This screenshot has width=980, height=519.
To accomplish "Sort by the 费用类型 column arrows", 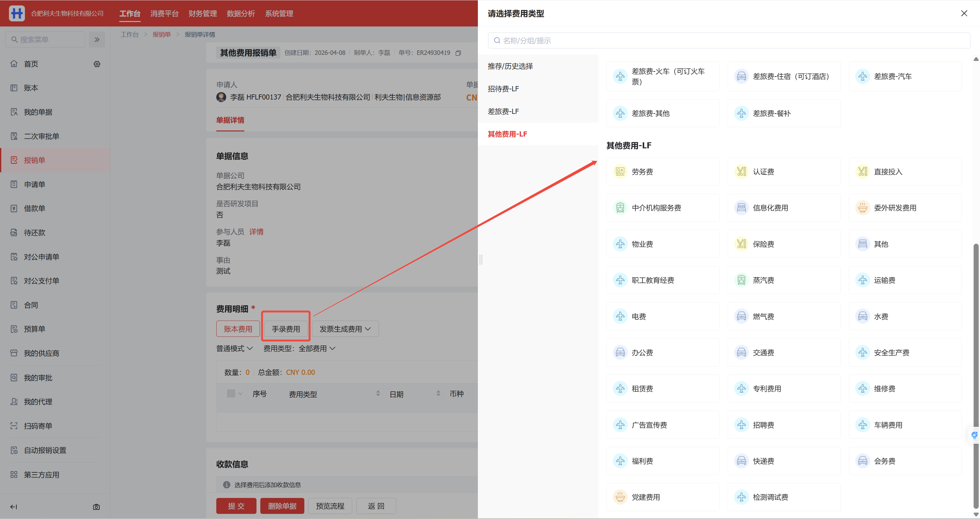I will (x=378, y=393).
